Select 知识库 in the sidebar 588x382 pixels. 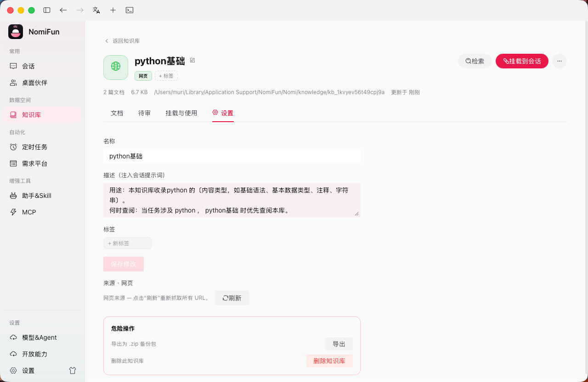click(x=42, y=115)
